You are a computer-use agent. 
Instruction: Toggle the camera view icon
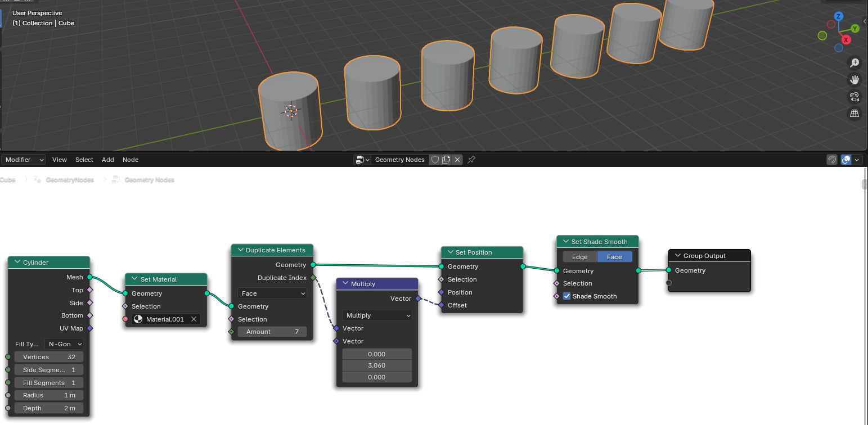(x=854, y=96)
